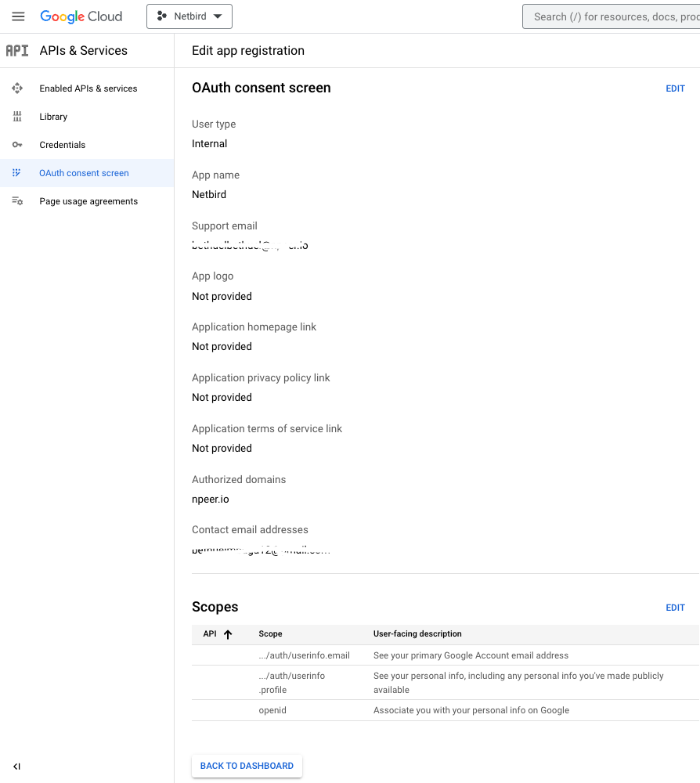Collapse the sidebar with the arrow icon

(17, 767)
